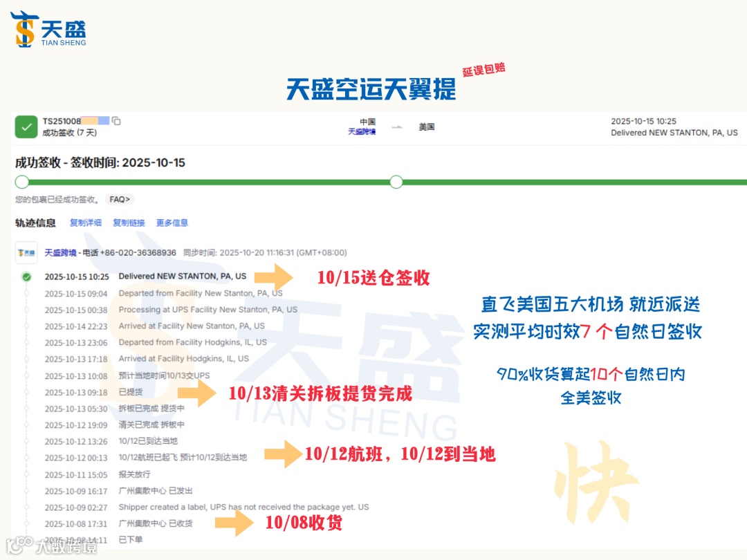Click row 'Processing at UPS Facility New Stanton'
This screenshot has width=747, height=560.
click(x=171, y=310)
